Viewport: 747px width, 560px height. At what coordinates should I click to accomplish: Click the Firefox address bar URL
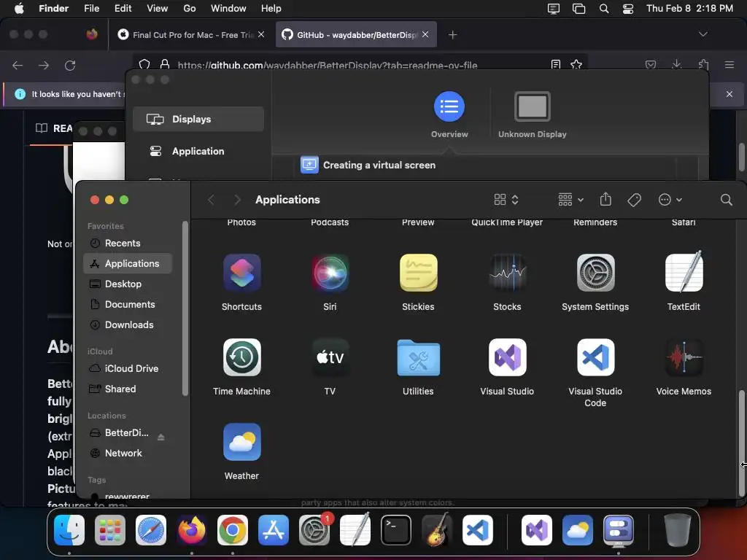tap(328, 65)
